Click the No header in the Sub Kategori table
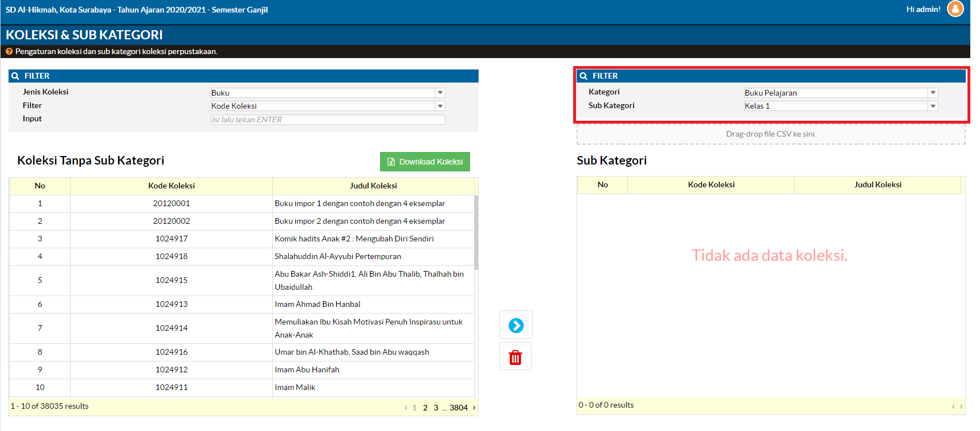This screenshot has width=980, height=431. (x=603, y=185)
